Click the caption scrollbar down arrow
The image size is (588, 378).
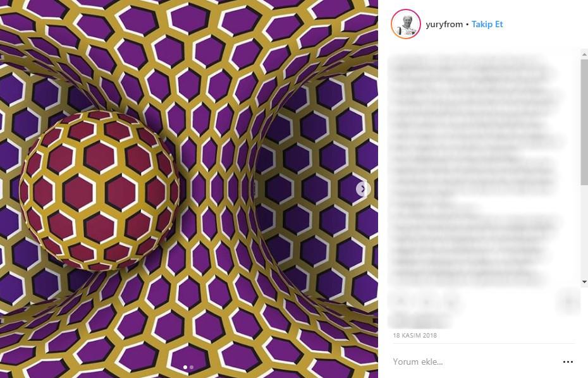click(584, 282)
